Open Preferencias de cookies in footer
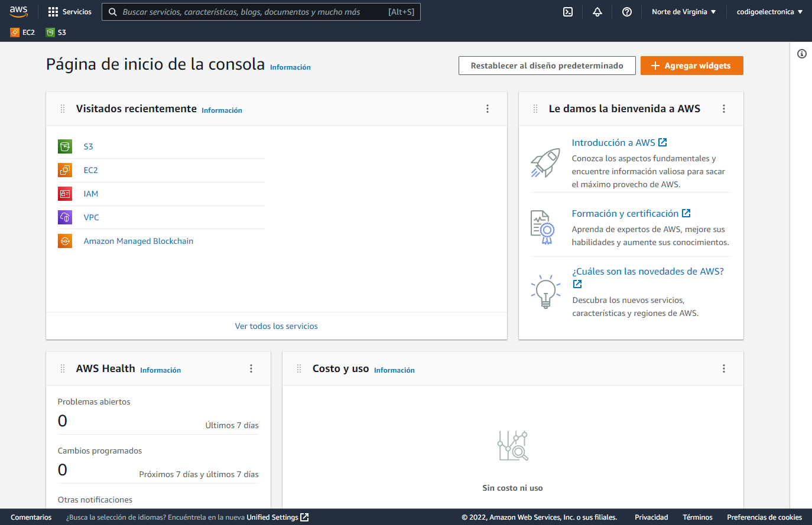812x525 pixels. 764,517
